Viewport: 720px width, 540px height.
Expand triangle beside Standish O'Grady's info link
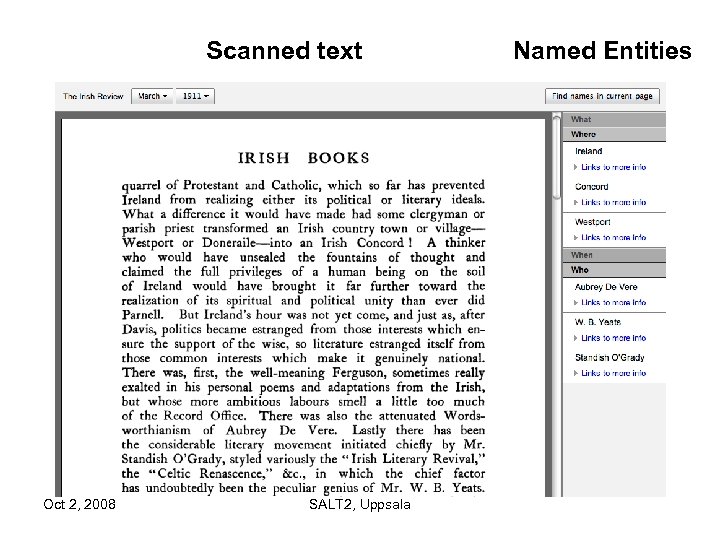tap(576, 373)
